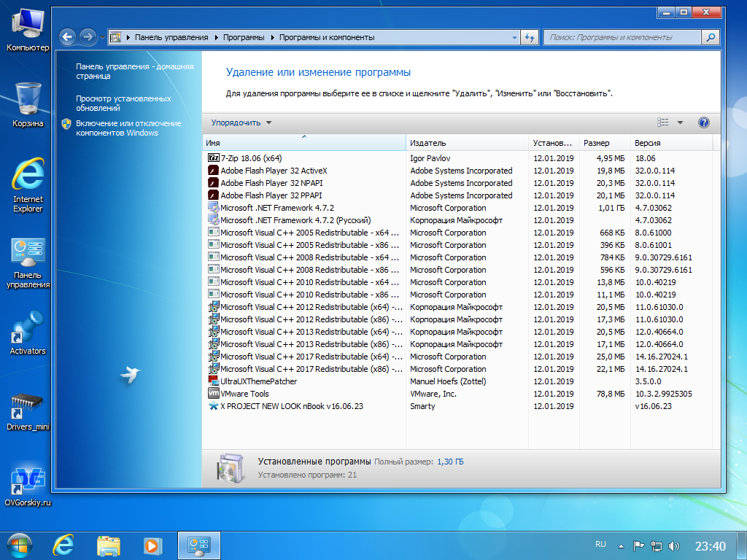Open Компьютер desktop icon
Screen dimensions: 747x560
point(28,30)
